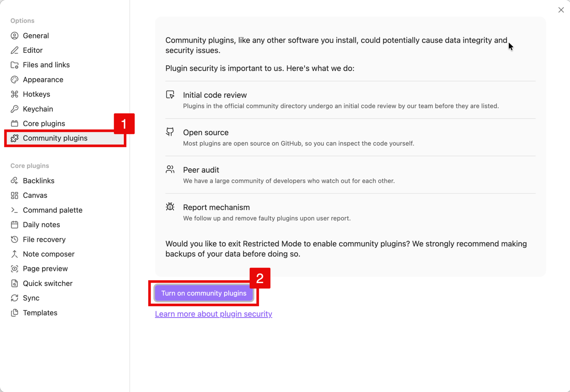Click the Sync circular arrows icon

[x=15, y=298]
